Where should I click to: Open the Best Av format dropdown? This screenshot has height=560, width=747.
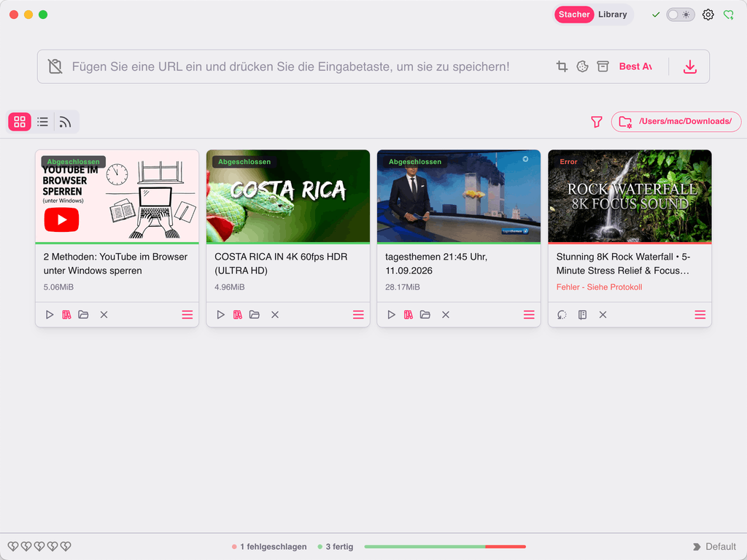[x=635, y=66]
